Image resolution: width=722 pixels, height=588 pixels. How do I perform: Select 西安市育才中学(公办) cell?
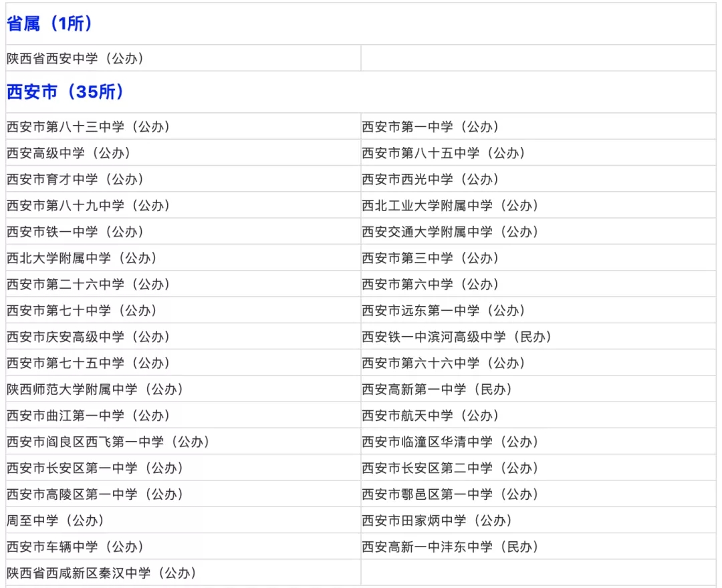tap(183, 178)
